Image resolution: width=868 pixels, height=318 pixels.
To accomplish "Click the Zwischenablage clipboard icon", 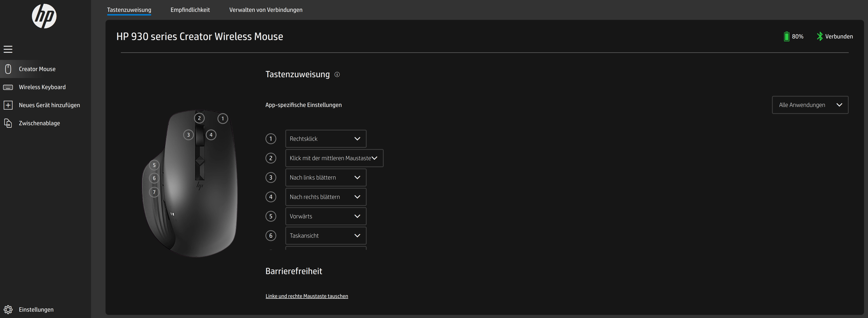I will pyautogui.click(x=8, y=123).
